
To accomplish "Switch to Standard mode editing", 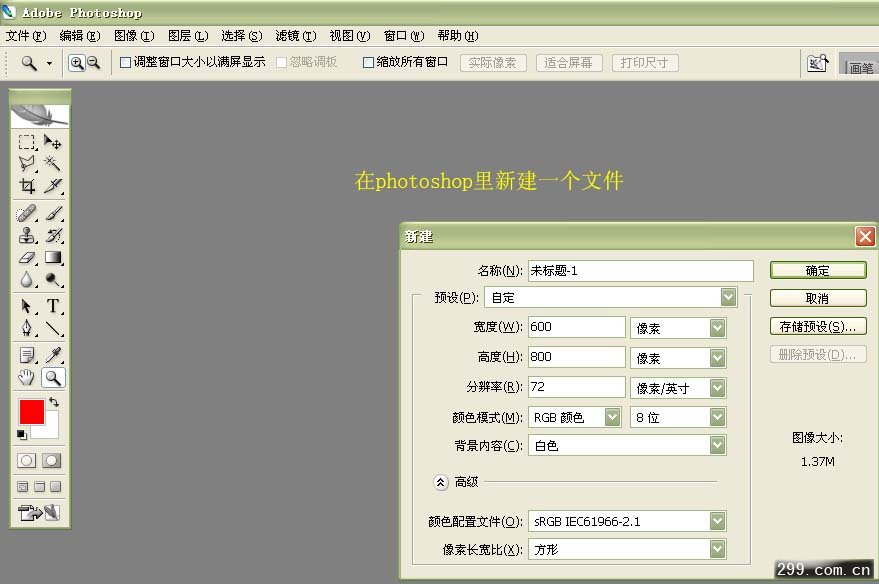I will [x=26, y=461].
